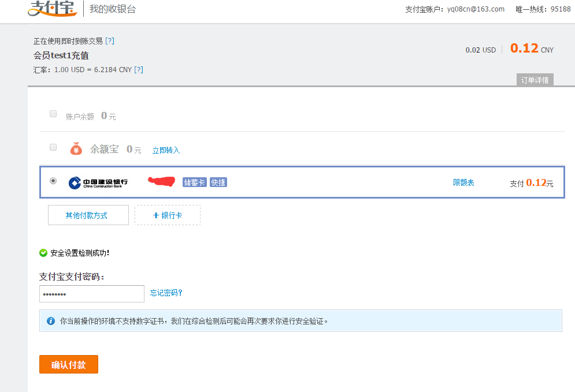Image resolution: width=575 pixels, height=392 pixels.
Task: Click the blue info icon in notice
Action: [x=51, y=320]
